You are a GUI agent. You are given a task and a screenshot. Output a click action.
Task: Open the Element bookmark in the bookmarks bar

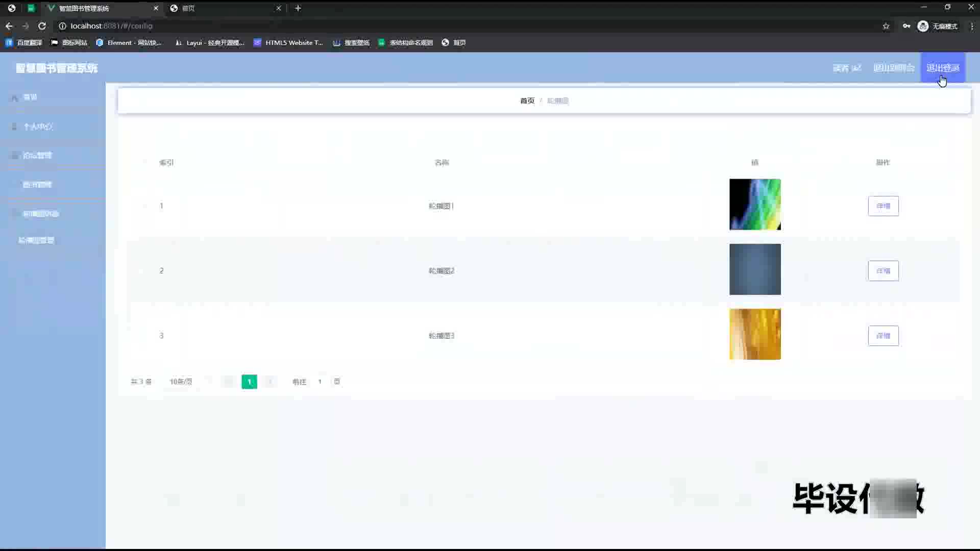pyautogui.click(x=129, y=43)
